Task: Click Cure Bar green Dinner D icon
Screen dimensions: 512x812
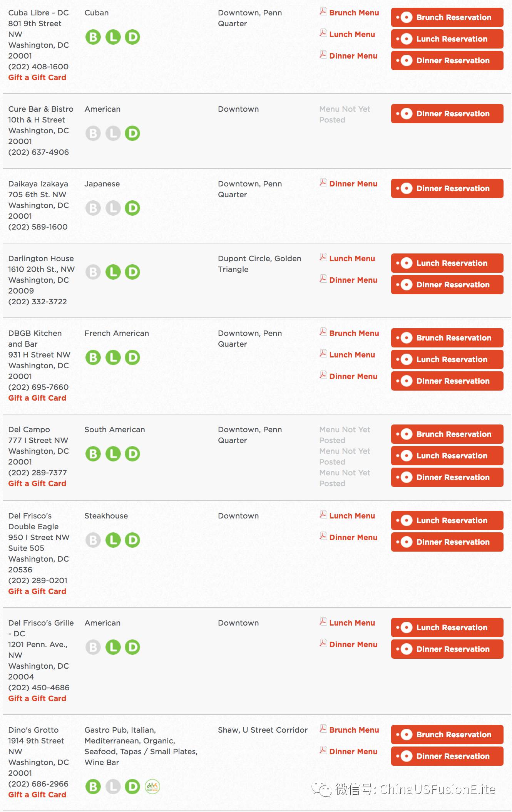Action: coord(132,134)
